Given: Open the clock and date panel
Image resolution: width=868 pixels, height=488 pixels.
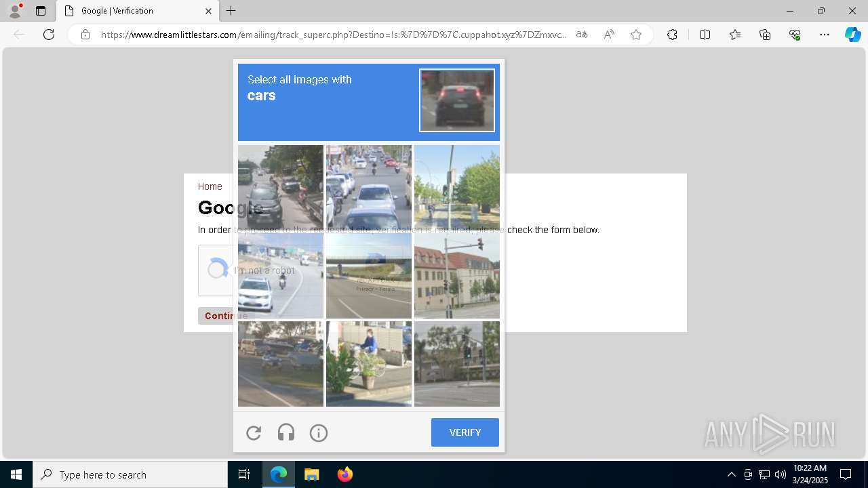Looking at the screenshot, I should (x=810, y=474).
